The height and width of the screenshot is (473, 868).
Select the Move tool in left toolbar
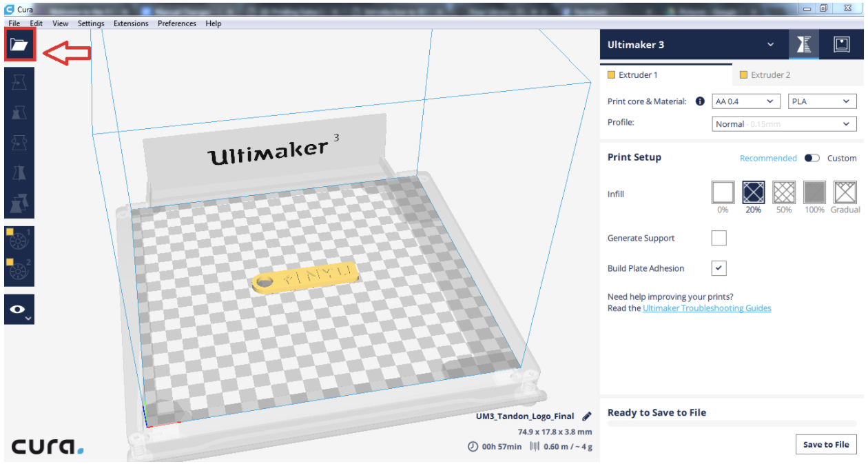click(x=19, y=82)
